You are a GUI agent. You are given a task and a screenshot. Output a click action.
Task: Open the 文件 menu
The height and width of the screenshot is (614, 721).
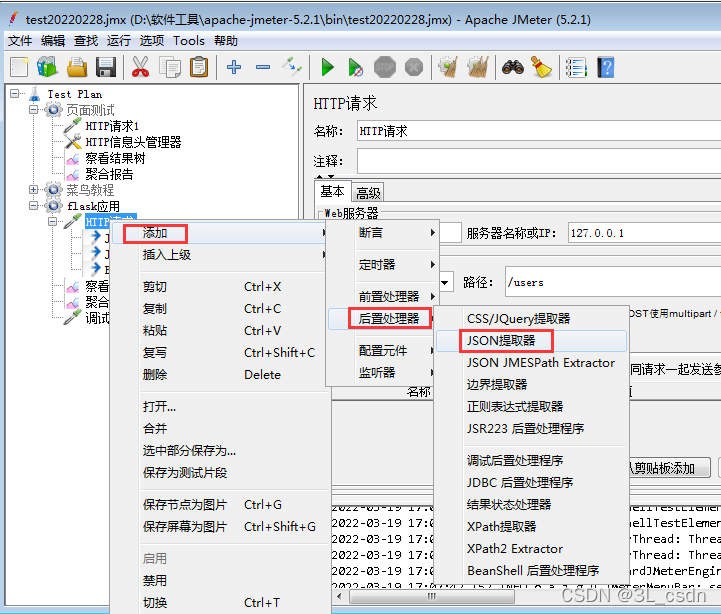[20, 41]
